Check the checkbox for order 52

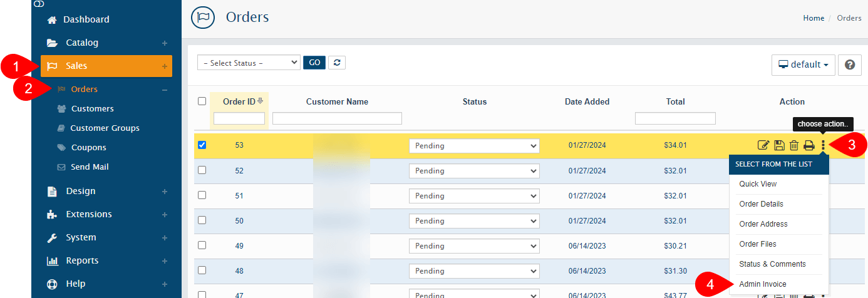pyautogui.click(x=202, y=170)
